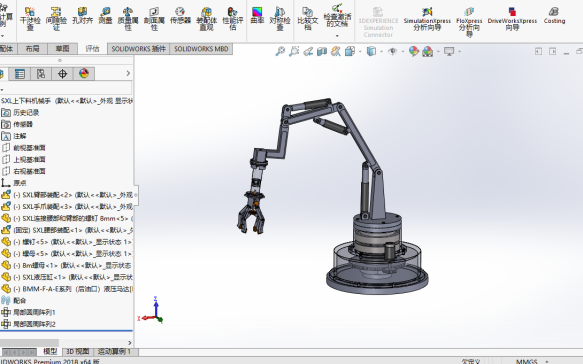
Task: Select the 测量 measure tool
Action: tap(105, 16)
